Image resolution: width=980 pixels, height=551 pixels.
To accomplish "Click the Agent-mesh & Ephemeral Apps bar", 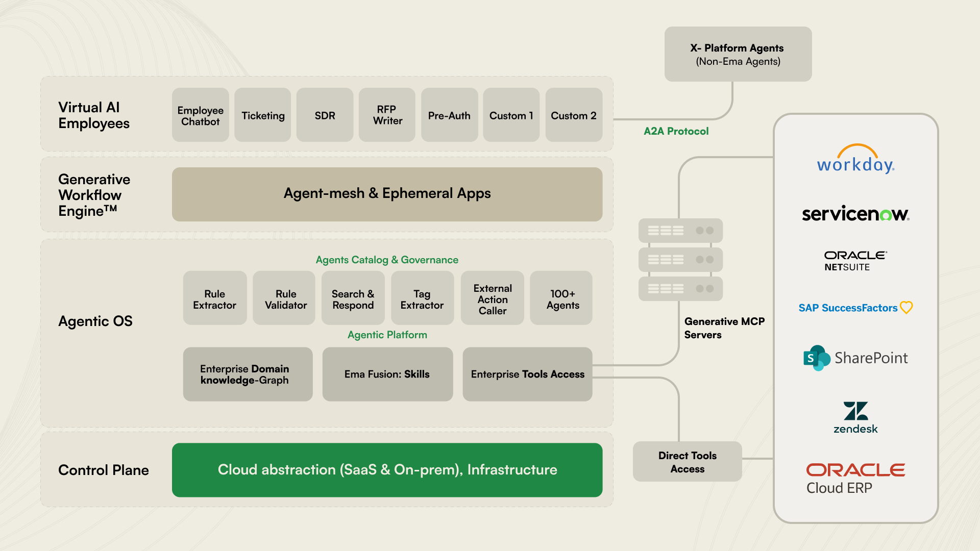I will [387, 194].
